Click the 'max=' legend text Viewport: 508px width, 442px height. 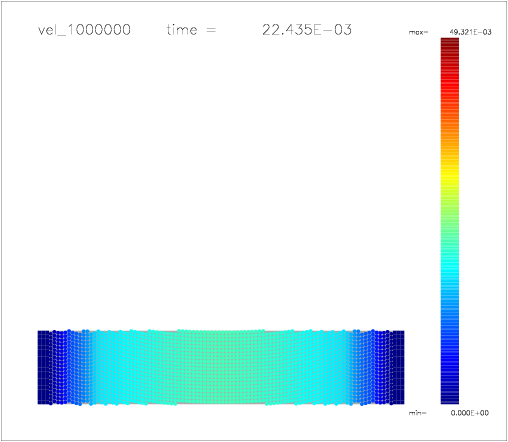[418, 33]
